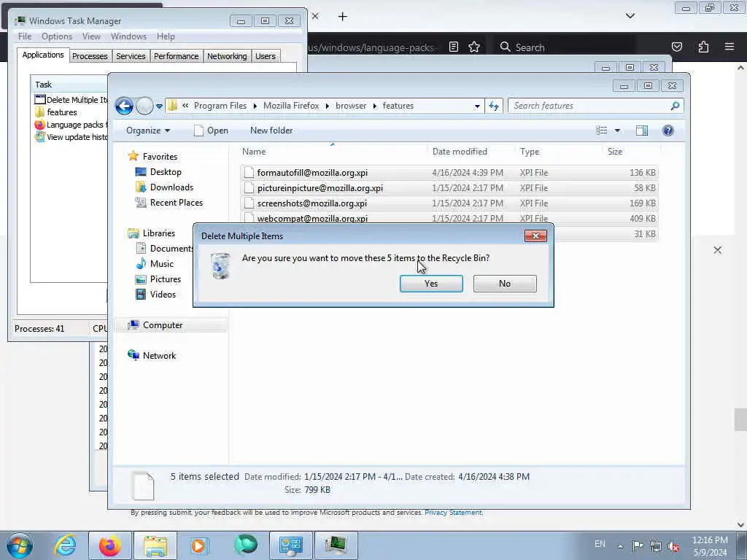The height and width of the screenshot is (560, 747).
Task: Select Program Files in breadcrumb path
Action: (220, 106)
